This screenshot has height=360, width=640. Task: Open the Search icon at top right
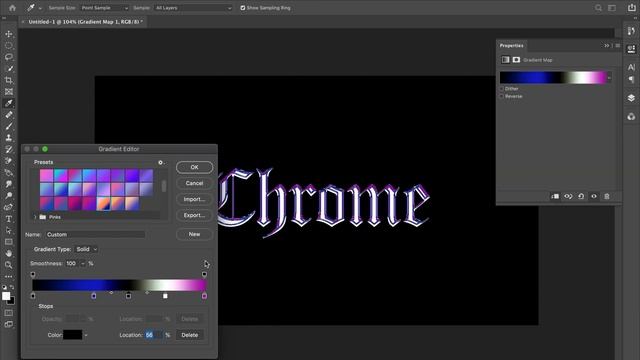click(x=598, y=8)
